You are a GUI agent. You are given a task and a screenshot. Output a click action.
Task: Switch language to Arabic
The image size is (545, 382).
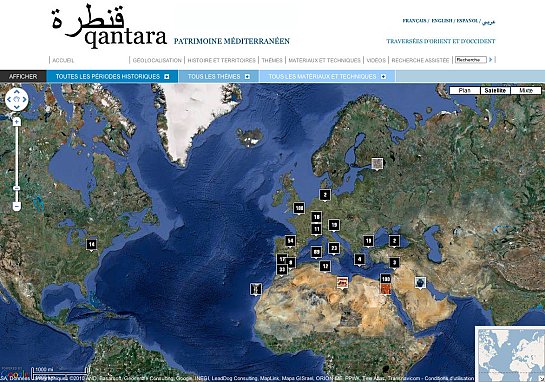coord(489,22)
